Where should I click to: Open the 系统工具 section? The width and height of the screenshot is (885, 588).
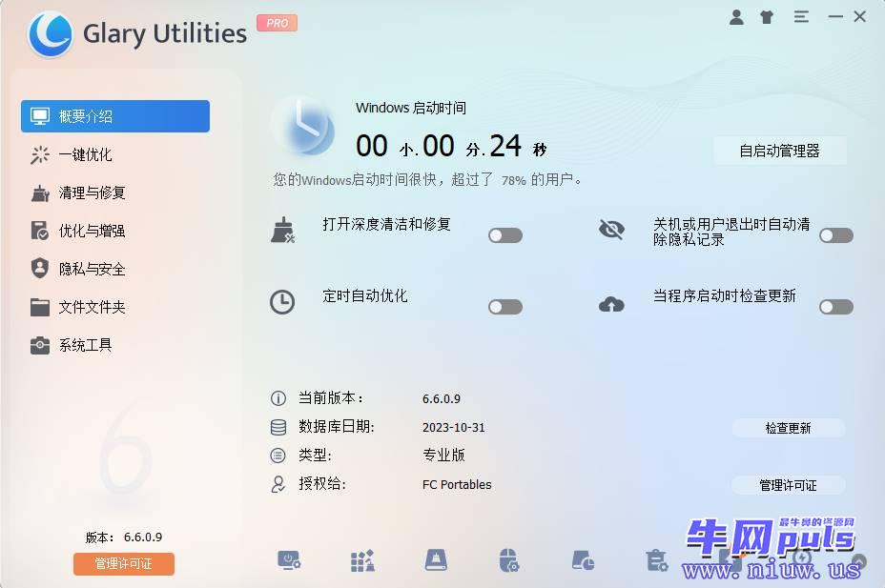click(x=115, y=345)
